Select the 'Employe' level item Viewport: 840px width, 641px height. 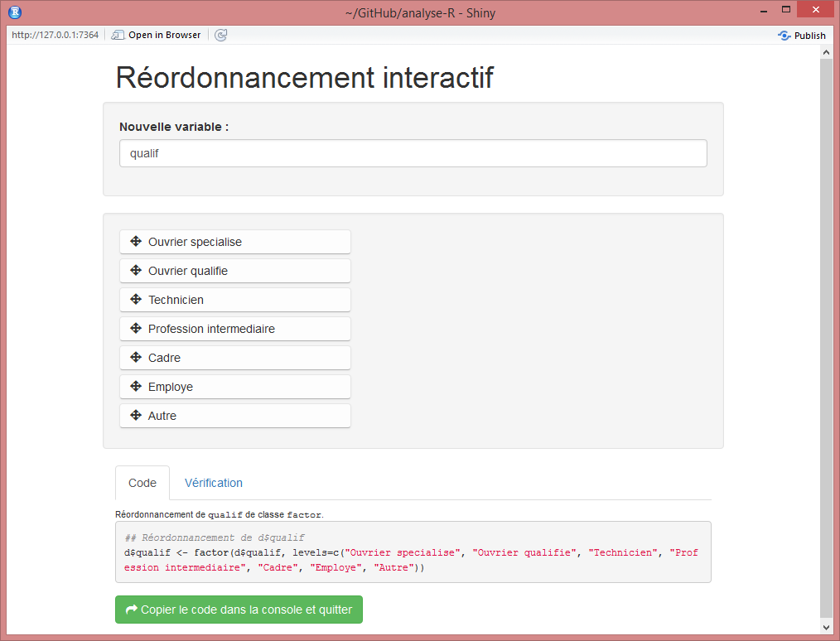(x=235, y=386)
